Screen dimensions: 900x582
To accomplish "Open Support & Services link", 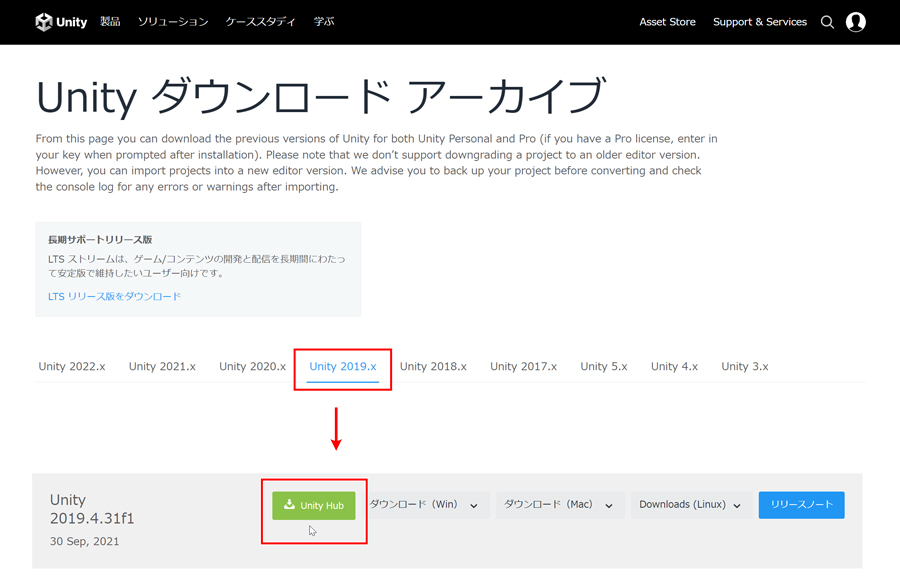I will click(x=759, y=22).
